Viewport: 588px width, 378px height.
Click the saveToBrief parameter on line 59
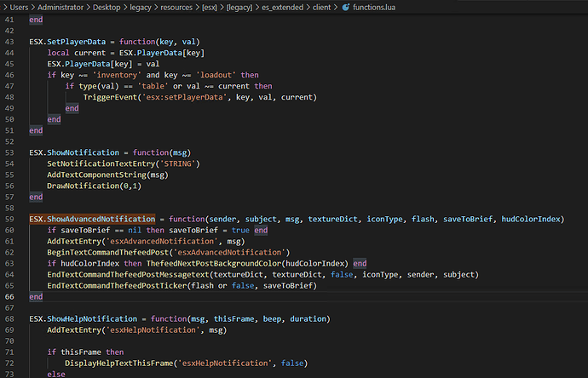(x=468, y=219)
